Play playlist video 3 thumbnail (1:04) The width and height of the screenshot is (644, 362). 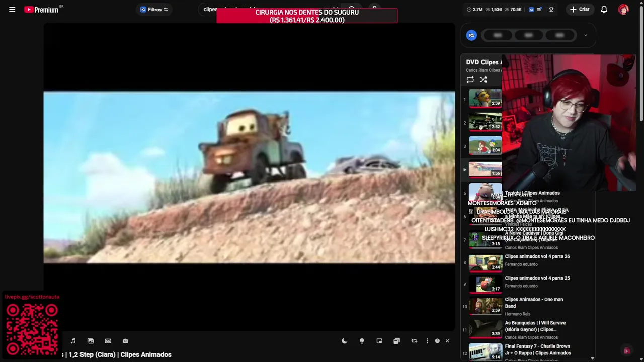coord(485,146)
